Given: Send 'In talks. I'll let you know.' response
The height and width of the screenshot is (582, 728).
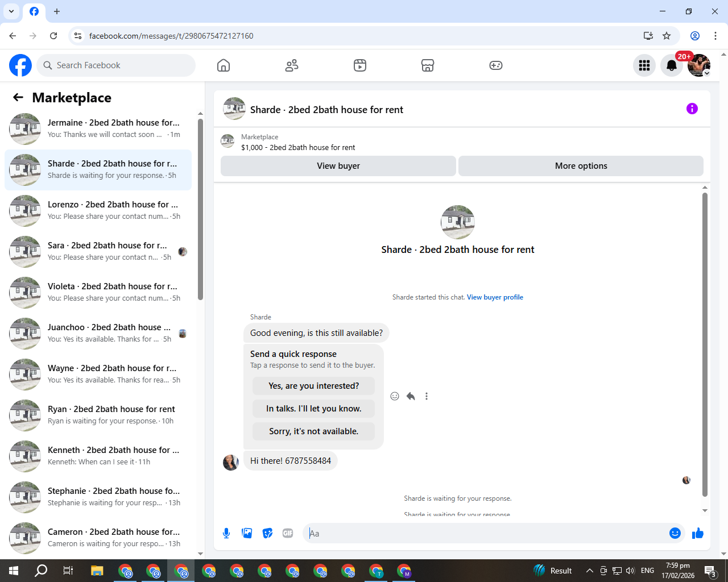Looking at the screenshot, I should [x=314, y=409].
